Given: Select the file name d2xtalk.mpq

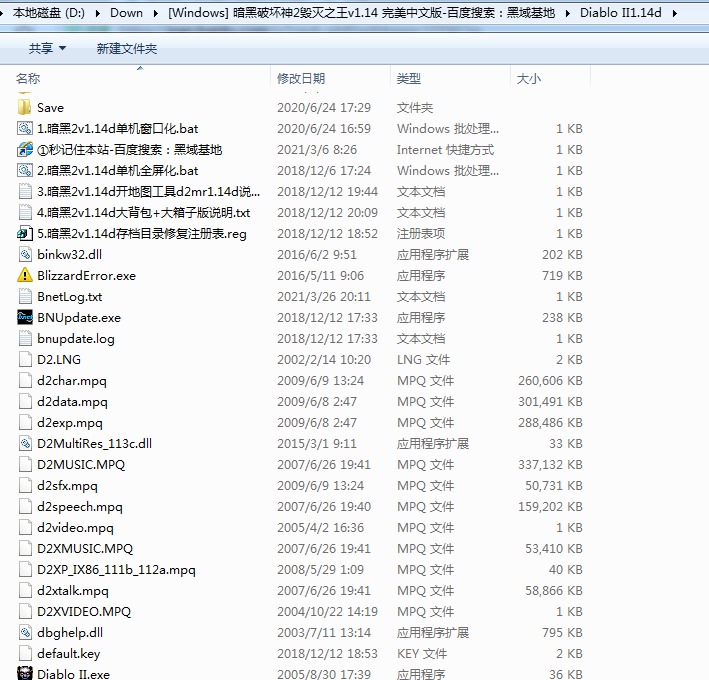Looking at the screenshot, I should coord(73,590).
